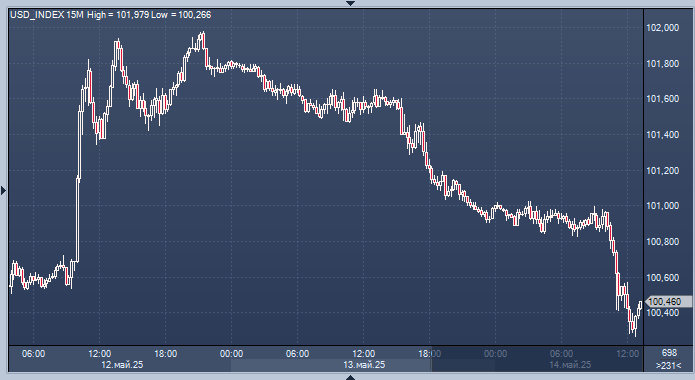Click the 00:00 mark before 13.май.25
The image size is (695, 380).
[231, 353]
